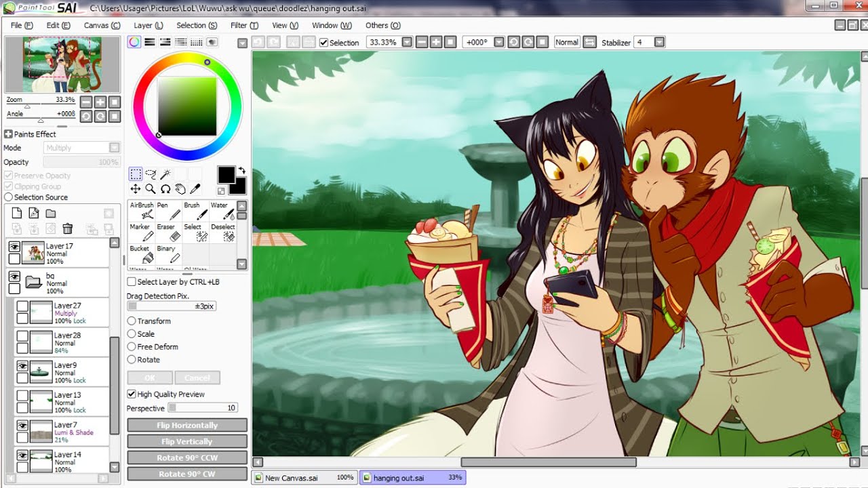Select the AirBrush tool
This screenshot has height=488, width=868.
coord(141,210)
